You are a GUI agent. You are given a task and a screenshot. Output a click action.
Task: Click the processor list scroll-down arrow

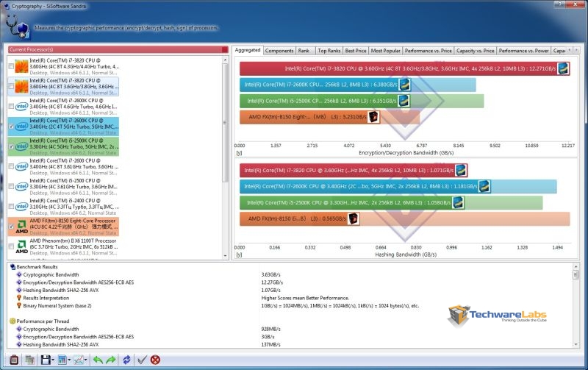point(226,256)
